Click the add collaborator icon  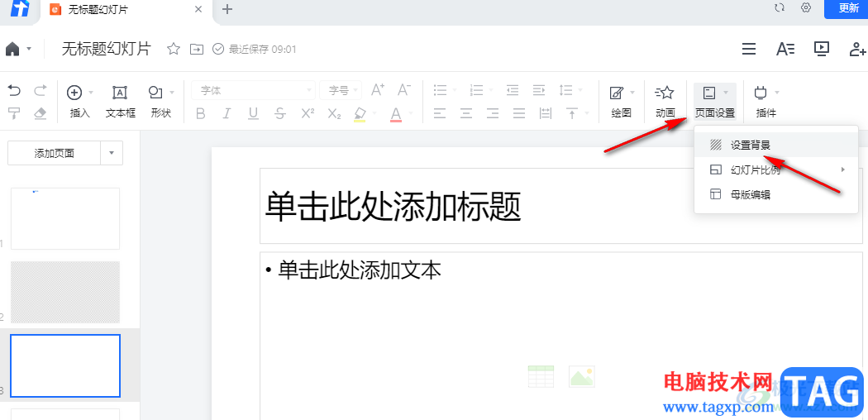click(857, 50)
